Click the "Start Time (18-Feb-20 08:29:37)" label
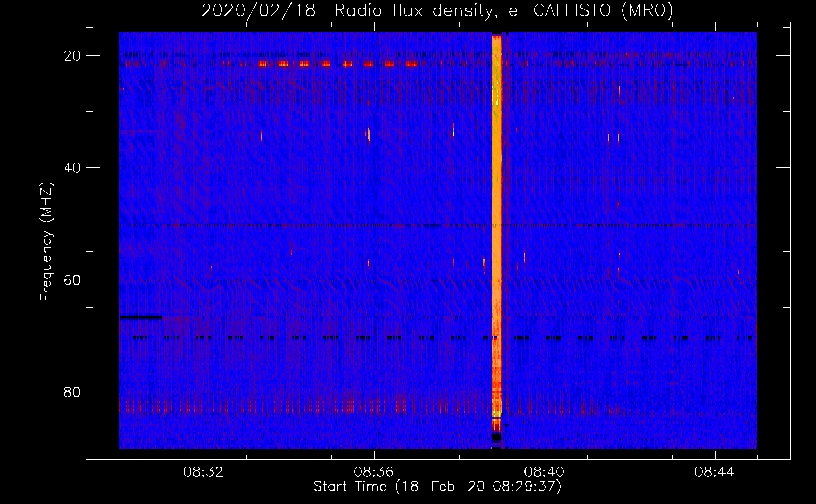The image size is (816, 504). pyautogui.click(x=438, y=487)
